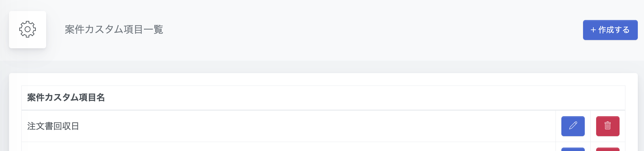Click the gear settings icon
The height and width of the screenshot is (151, 644).
pos(28,30)
